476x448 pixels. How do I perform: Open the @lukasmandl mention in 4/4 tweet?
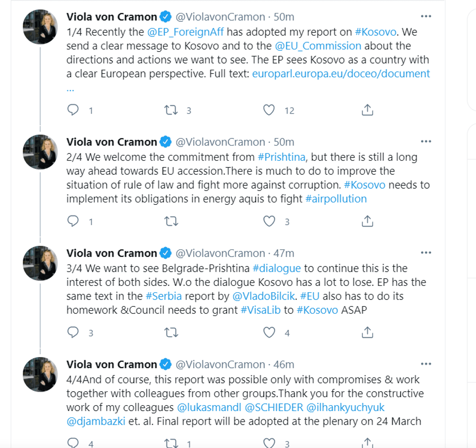(209, 407)
